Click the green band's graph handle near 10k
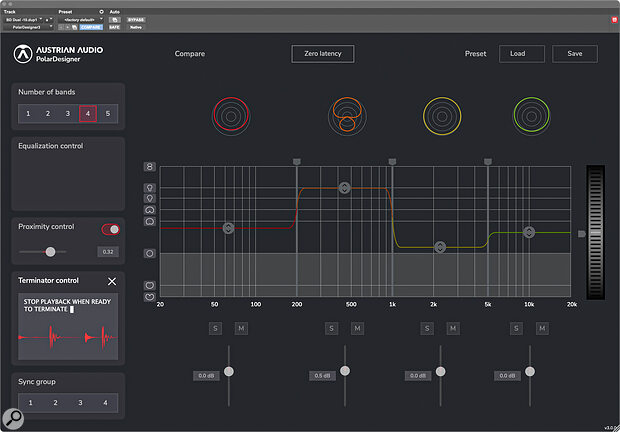Image resolution: width=620 pixels, height=432 pixels. (x=529, y=232)
